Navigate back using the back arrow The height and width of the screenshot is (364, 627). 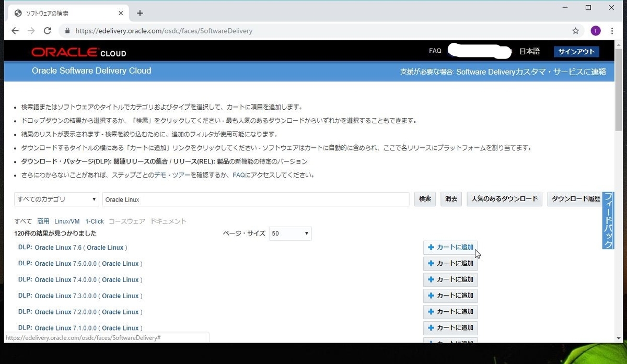click(15, 31)
